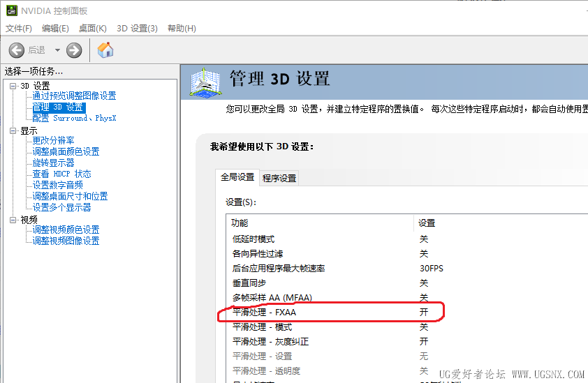This screenshot has height=383, width=588.
Task: Open 设置多个显示器 task
Action: (x=62, y=208)
